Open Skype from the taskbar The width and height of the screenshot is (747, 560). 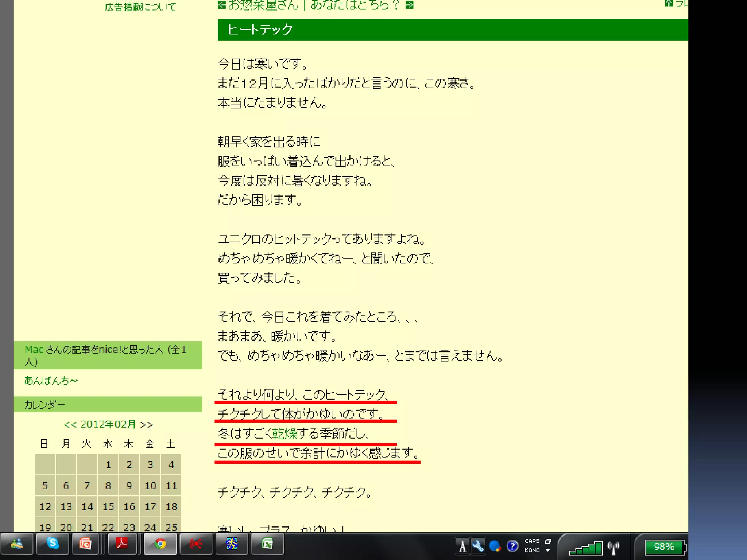[53, 544]
